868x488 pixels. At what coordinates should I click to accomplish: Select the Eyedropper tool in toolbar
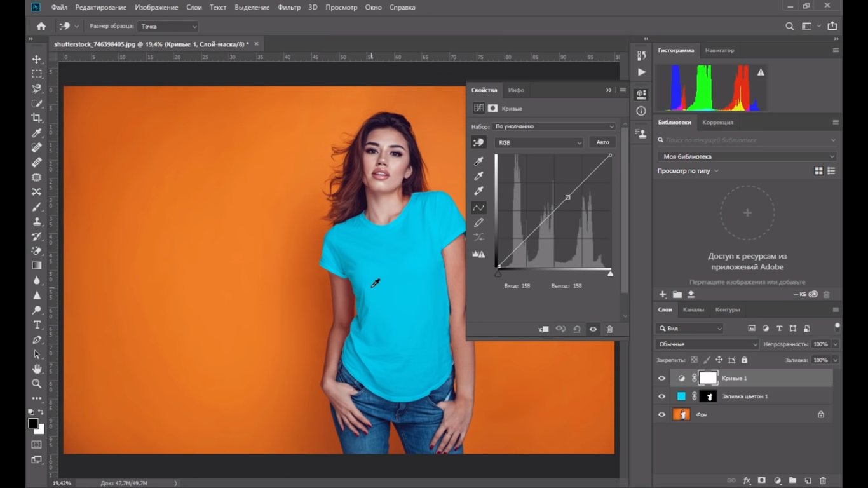point(37,133)
